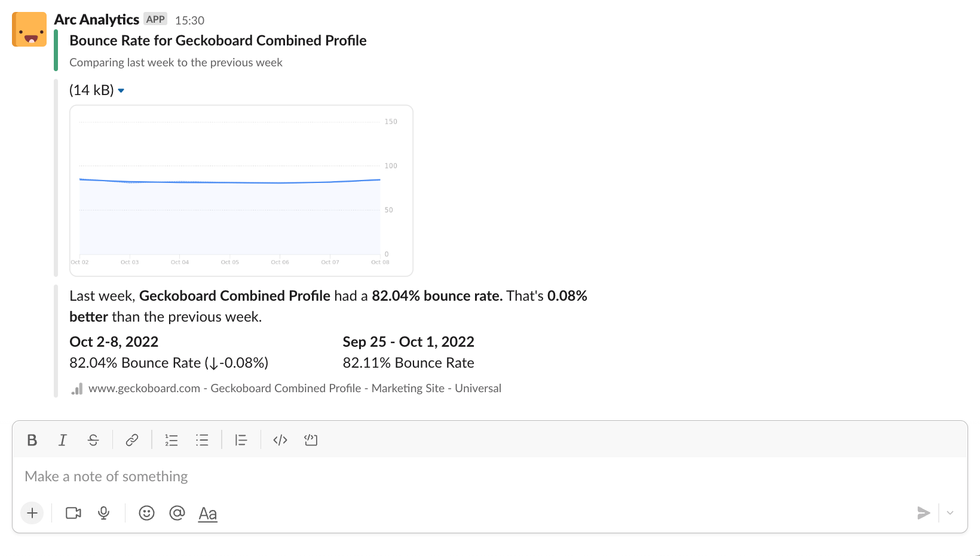The image size is (980, 556).
Task: Insert a link in the message
Action: coord(131,440)
